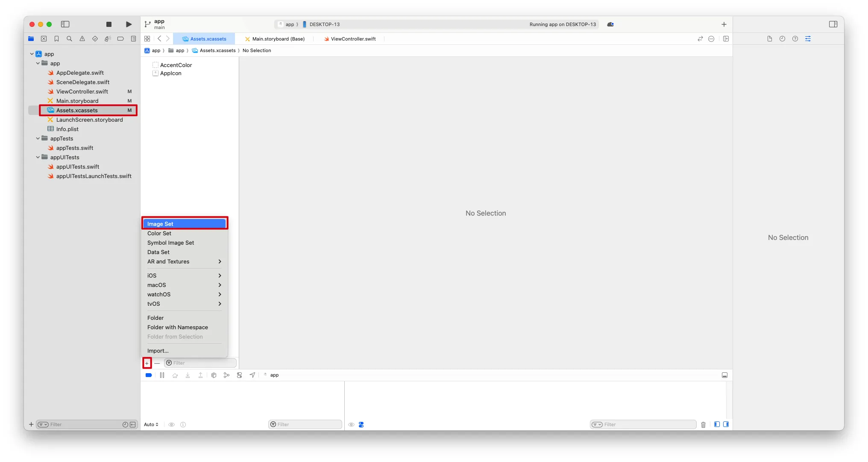Click simulate location arrow icon
868x462 pixels.
tap(252, 375)
